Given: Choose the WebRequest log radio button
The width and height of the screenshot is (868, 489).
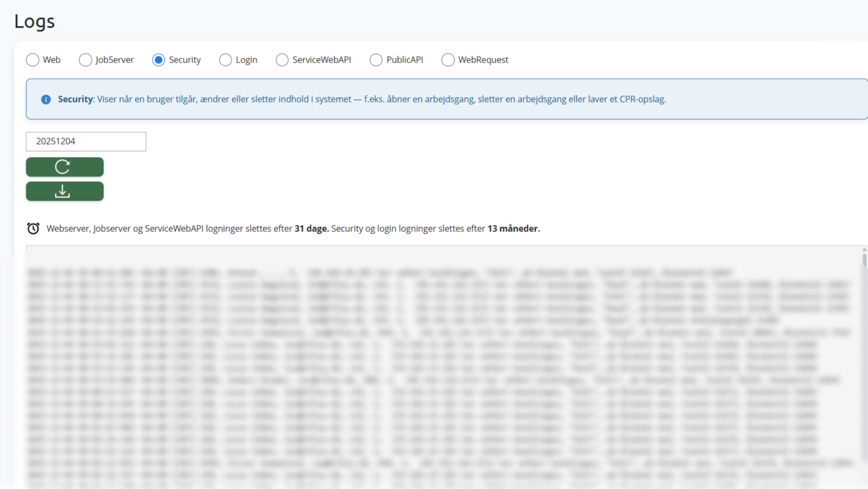Looking at the screenshot, I should pos(448,60).
